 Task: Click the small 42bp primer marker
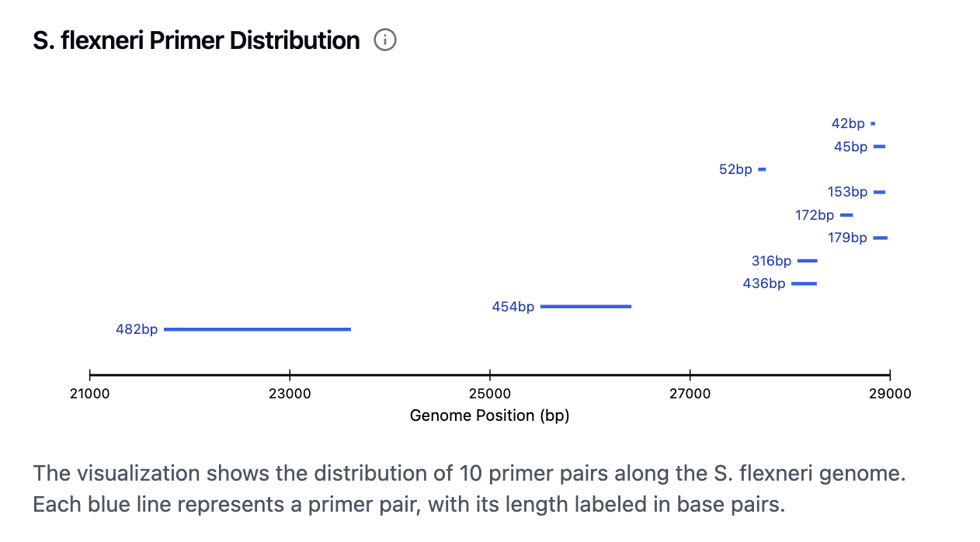(x=873, y=123)
